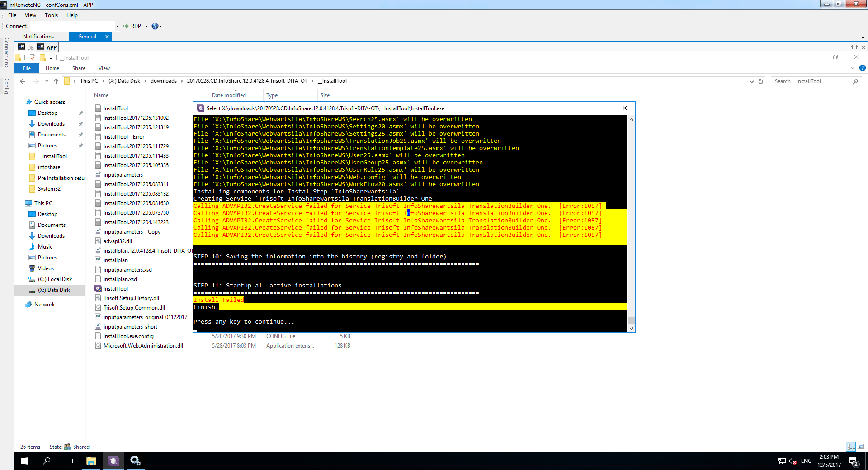
Task: Switch to the DB connection tab
Action: [x=27, y=47]
